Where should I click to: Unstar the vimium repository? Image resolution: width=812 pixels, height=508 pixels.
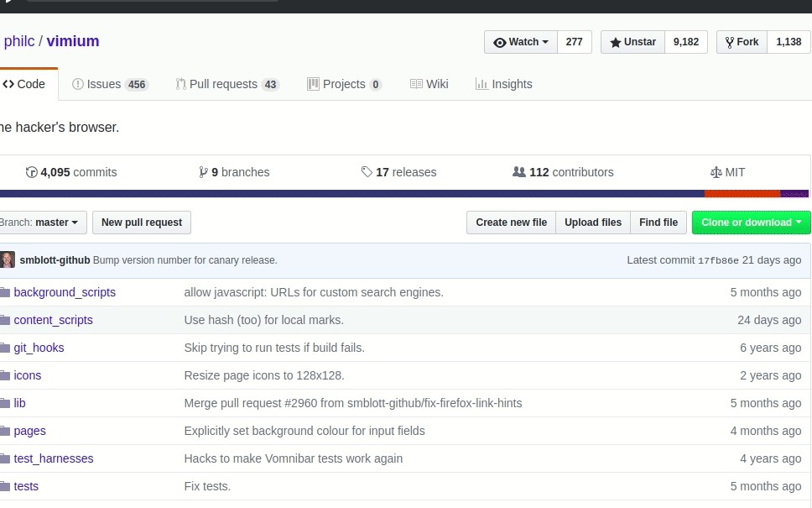pos(632,42)
